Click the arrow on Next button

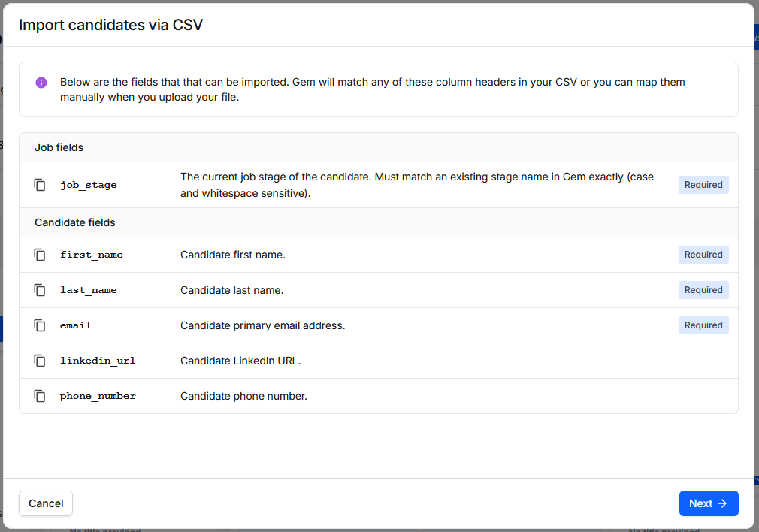(x=722, y=503)
